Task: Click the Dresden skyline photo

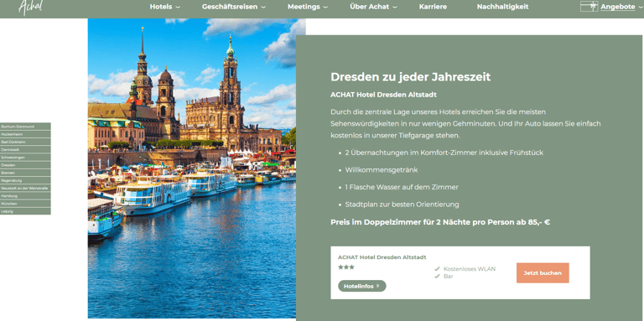Action: [x=192, y=168]
